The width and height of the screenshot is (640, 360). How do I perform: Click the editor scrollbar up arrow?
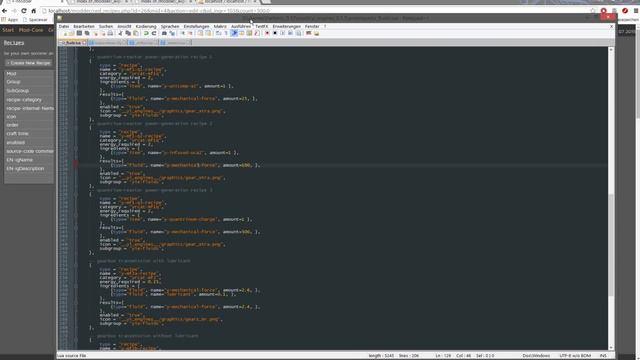pos(611,50)
